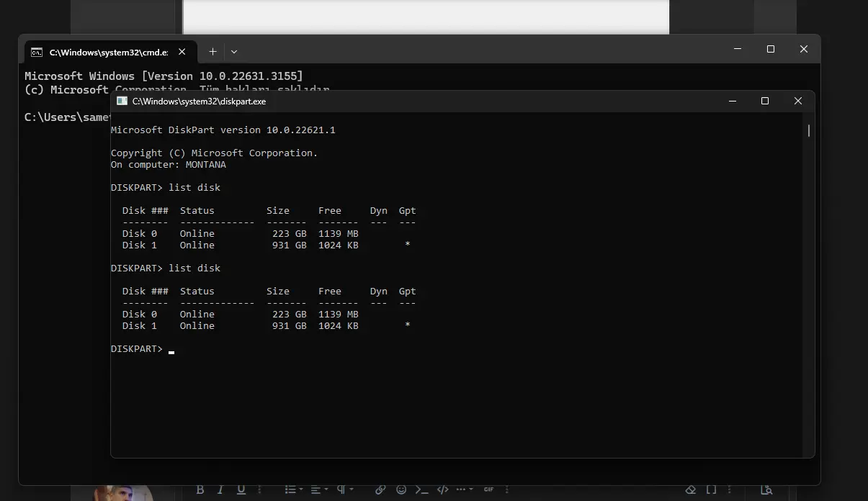Click the cmd icon on the Terminal tab
Viewport: 868px width, 501px height.
point(36,53)
